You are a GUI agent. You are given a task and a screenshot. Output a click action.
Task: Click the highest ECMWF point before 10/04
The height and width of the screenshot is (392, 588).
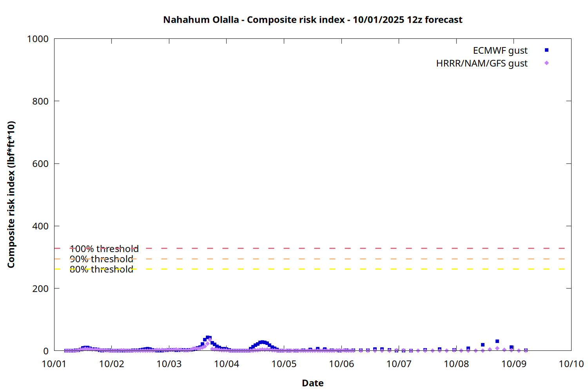[208, 338]
